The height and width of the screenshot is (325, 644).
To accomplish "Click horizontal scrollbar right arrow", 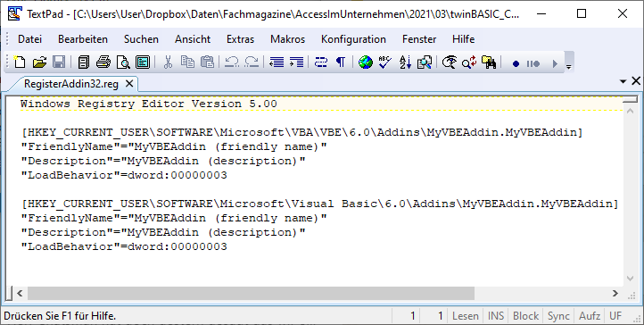I will pyautogui.click(x=615, y=294).
